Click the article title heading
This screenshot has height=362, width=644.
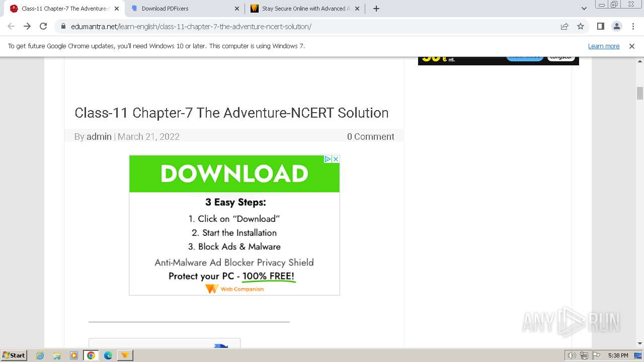[231, 113]
